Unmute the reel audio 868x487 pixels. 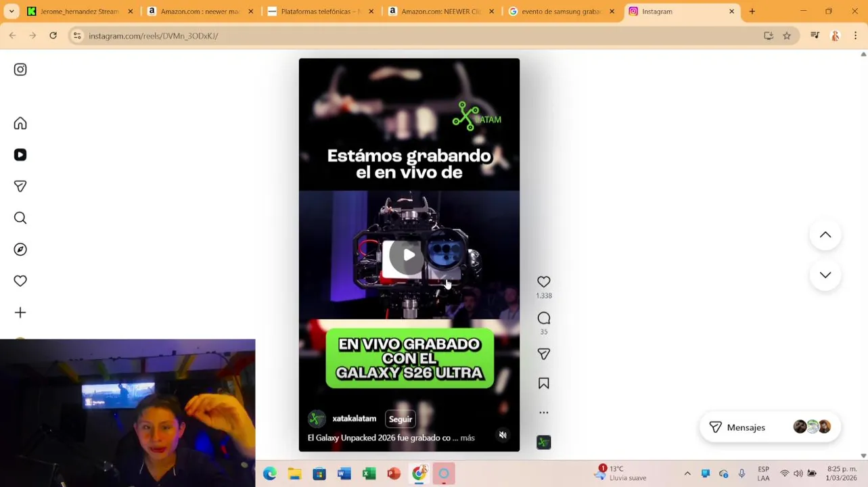click(503, 435)
